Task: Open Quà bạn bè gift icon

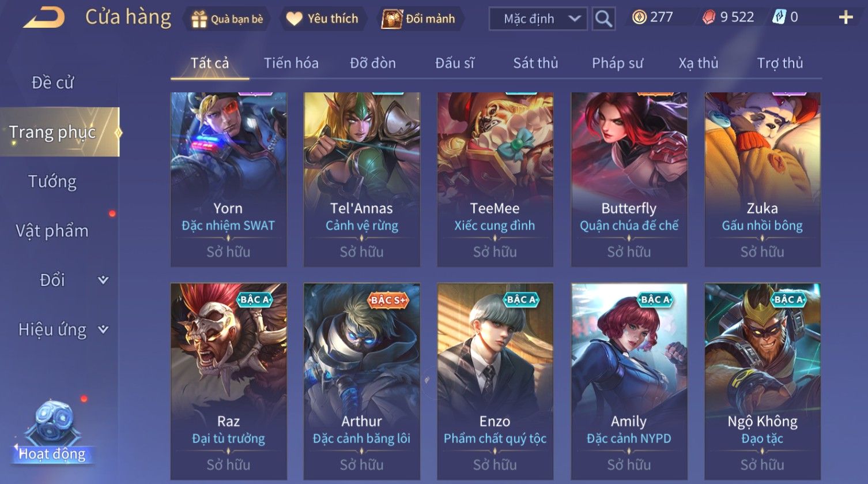Action: pyautogui.click(x=199, y=19)
